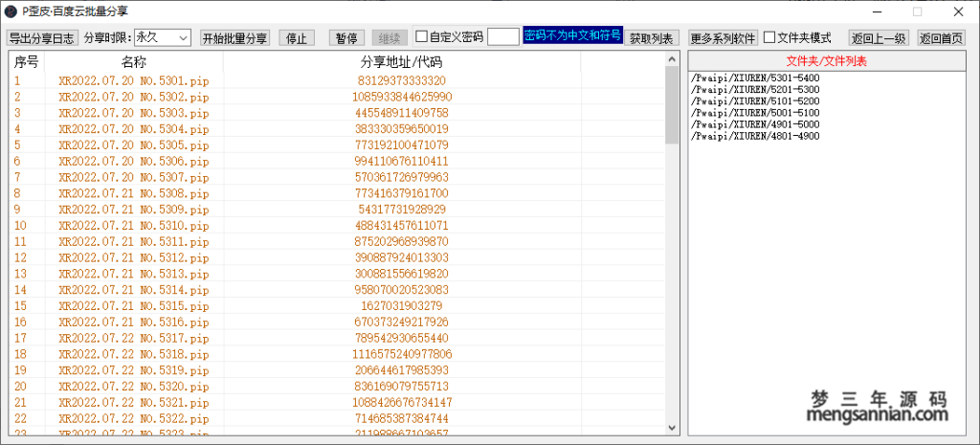Click the 导出分享日志 button
This screenshot has height=445, width=980.
click(x=42, y=37)
